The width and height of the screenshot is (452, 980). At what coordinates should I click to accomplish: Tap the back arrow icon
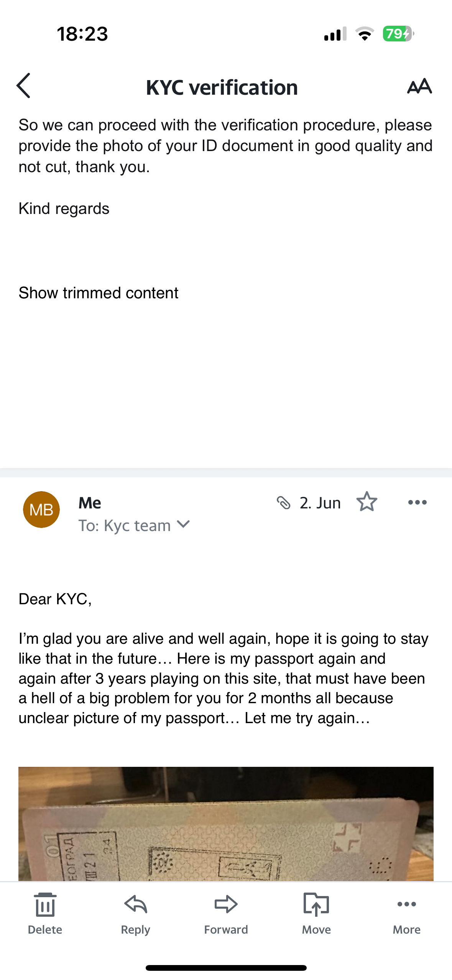click(24, 86)
